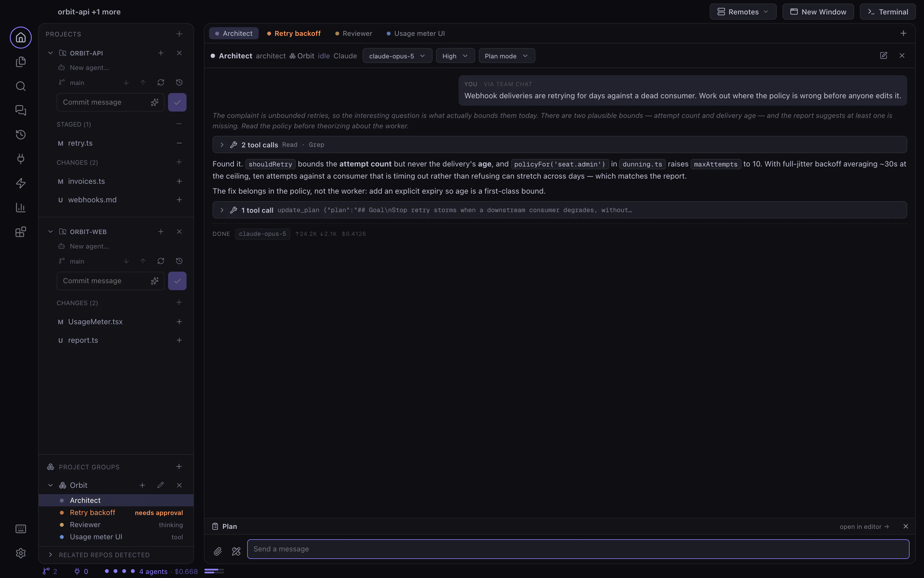Stage webhooks.md with plus icon
The width and height of the screenshot is (924, 578).
click(x=179, y=199)
